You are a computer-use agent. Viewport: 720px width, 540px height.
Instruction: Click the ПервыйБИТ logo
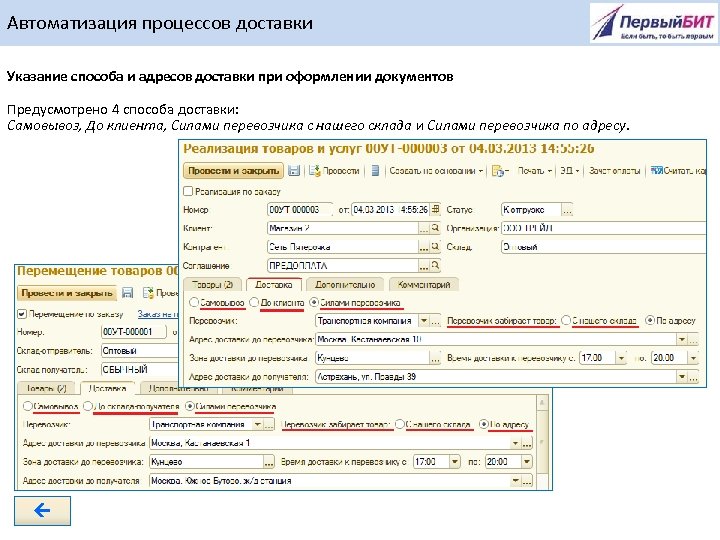[654, 23]
